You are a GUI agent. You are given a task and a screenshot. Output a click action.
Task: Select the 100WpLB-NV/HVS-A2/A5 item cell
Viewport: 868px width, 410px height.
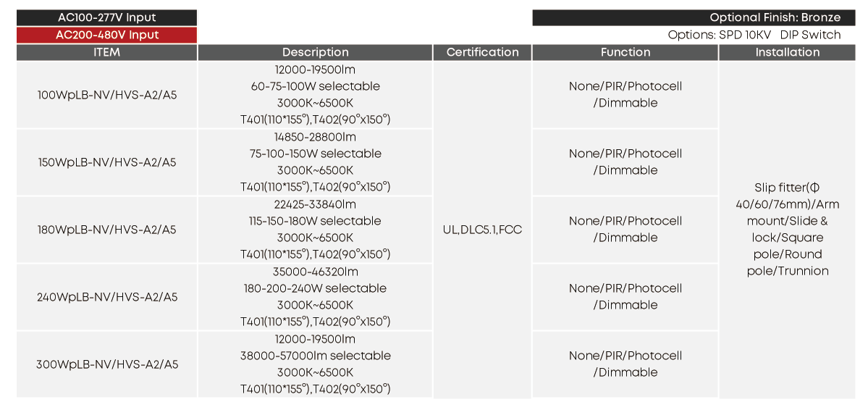(106, 95)
